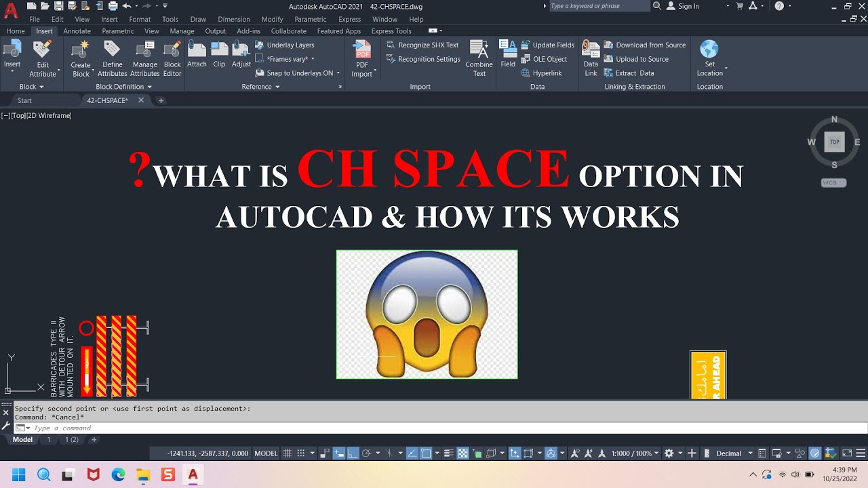Click Extract Data button

click(629, 73)
